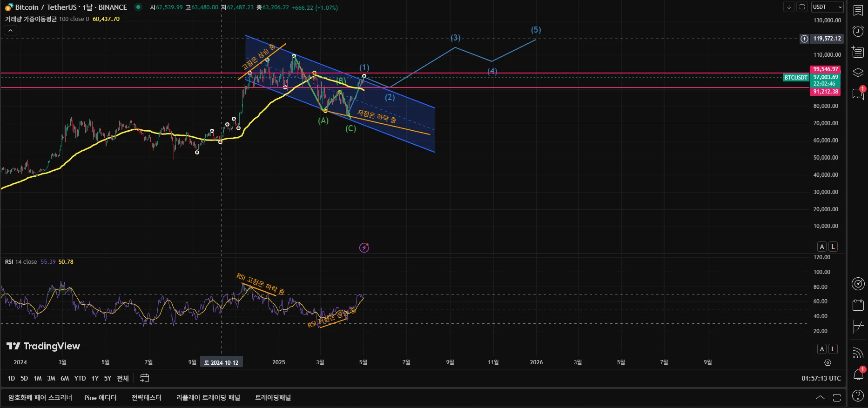This screenshot has width=868, height=408.
Task: Select the 1D date range
Action: click(11, 379)
